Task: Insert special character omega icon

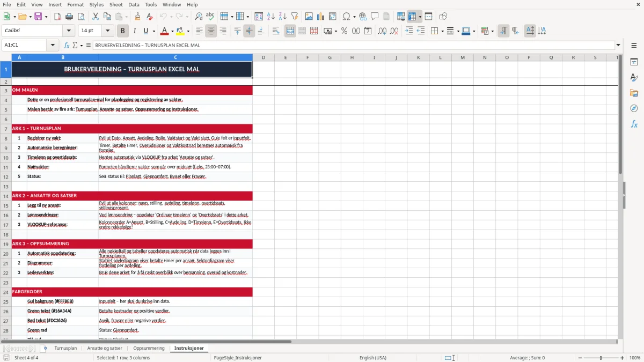Action: pyautogui.click(x=346, y=17)
